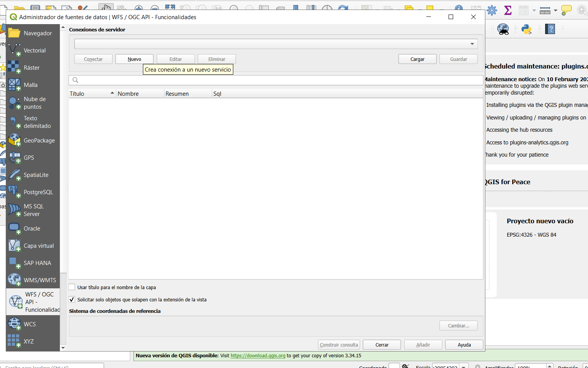Switch to the WCS source page
The image size is (588, 368).
coord(33,324)
